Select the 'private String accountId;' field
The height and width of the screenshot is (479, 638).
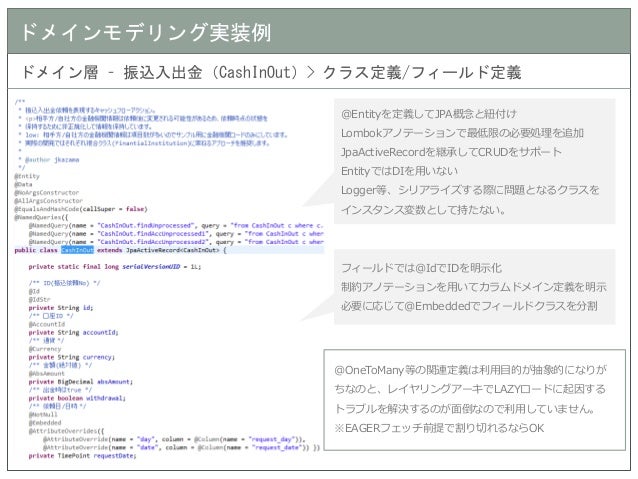click(73, 332)
